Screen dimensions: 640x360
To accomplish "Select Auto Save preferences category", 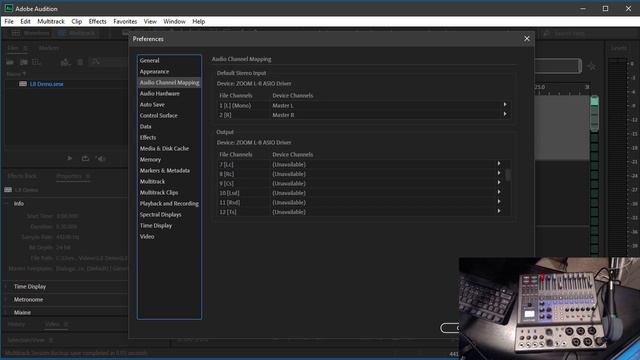I will (152, 104).
